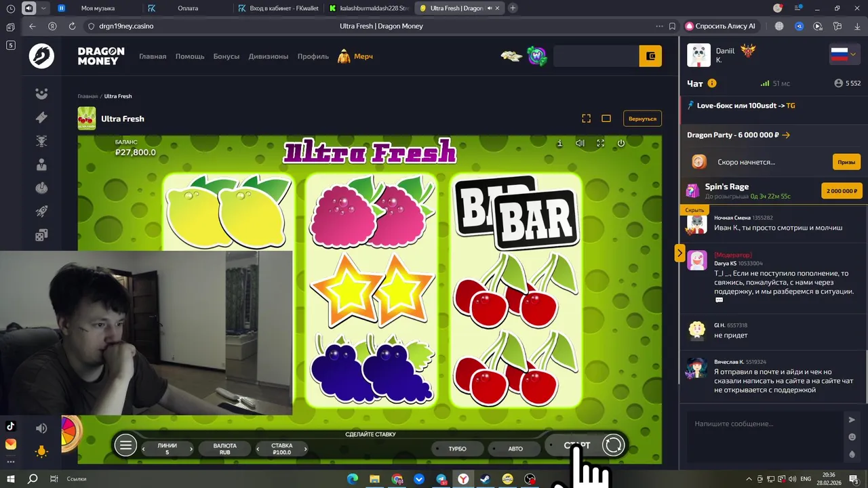Viewport: 868px width, 488px height.
Task: Open the Бонусы menu item
Action: click(226, 56)
